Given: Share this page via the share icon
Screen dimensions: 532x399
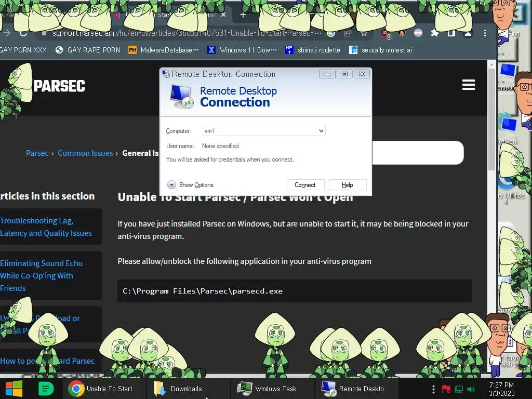Looking at the screenshot, I should 348,33.
